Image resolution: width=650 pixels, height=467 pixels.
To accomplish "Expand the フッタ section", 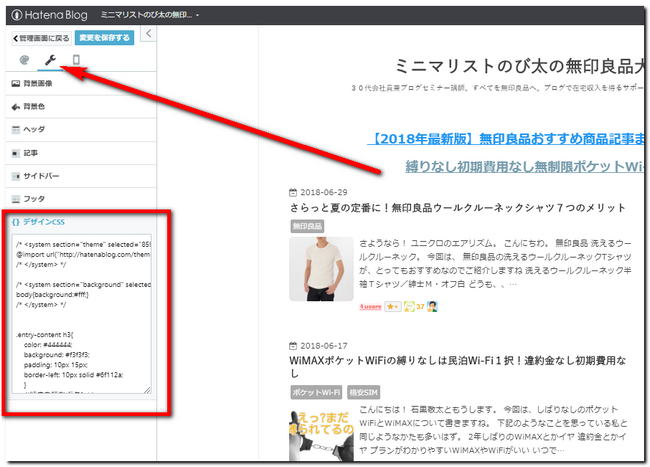I will (81, 199).
